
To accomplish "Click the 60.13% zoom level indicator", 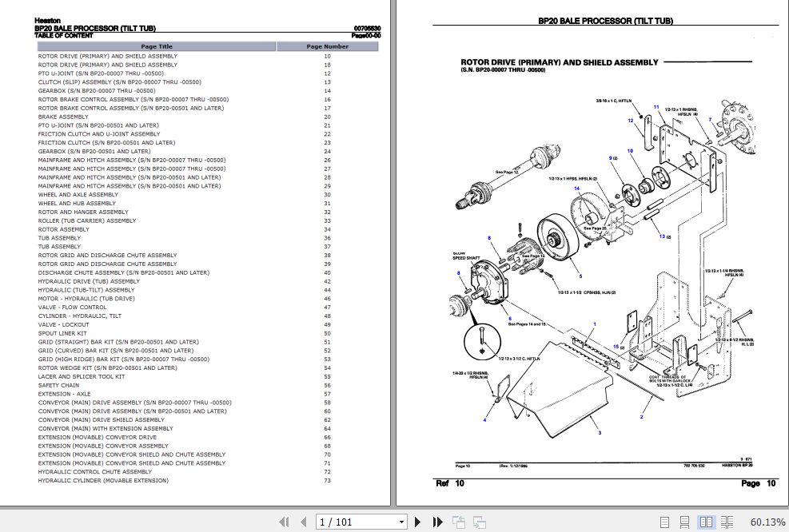I will tap(767, 522).
